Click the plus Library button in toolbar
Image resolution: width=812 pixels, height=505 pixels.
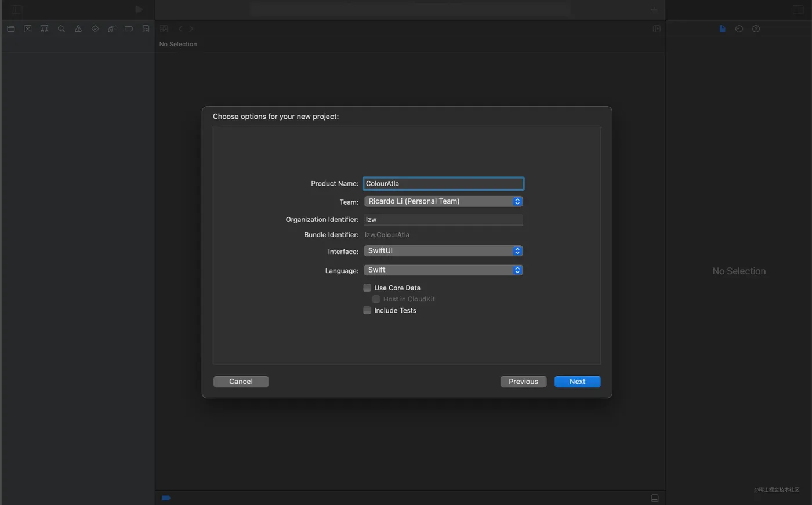(654, 9)
